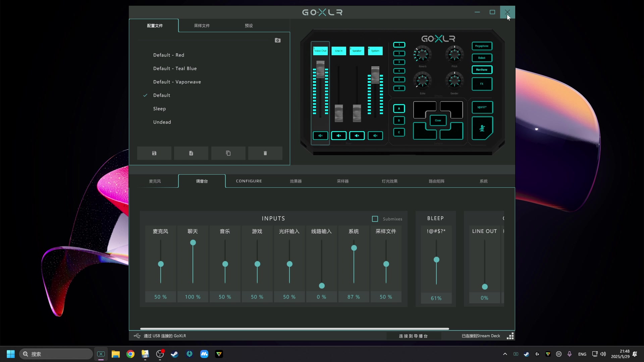Open the CONFIGURE tab
Viewport: 644px width, 362px height.
click(249, 181)
